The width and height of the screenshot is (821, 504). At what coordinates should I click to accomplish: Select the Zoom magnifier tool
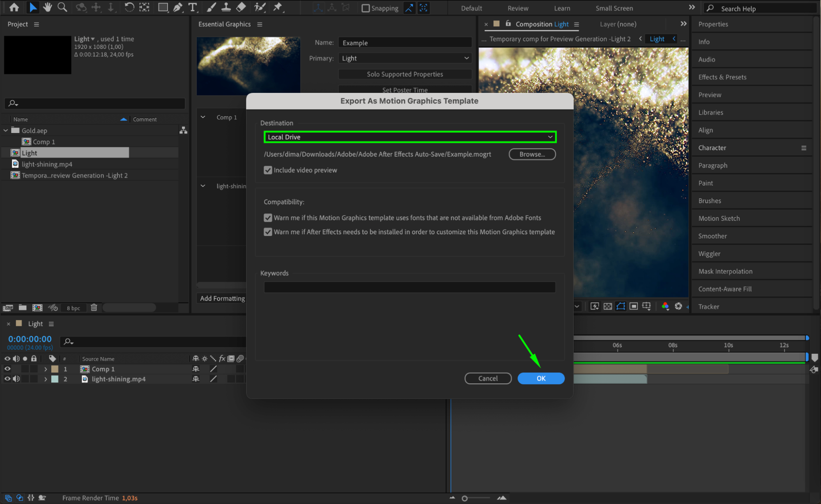coord(62,7)
